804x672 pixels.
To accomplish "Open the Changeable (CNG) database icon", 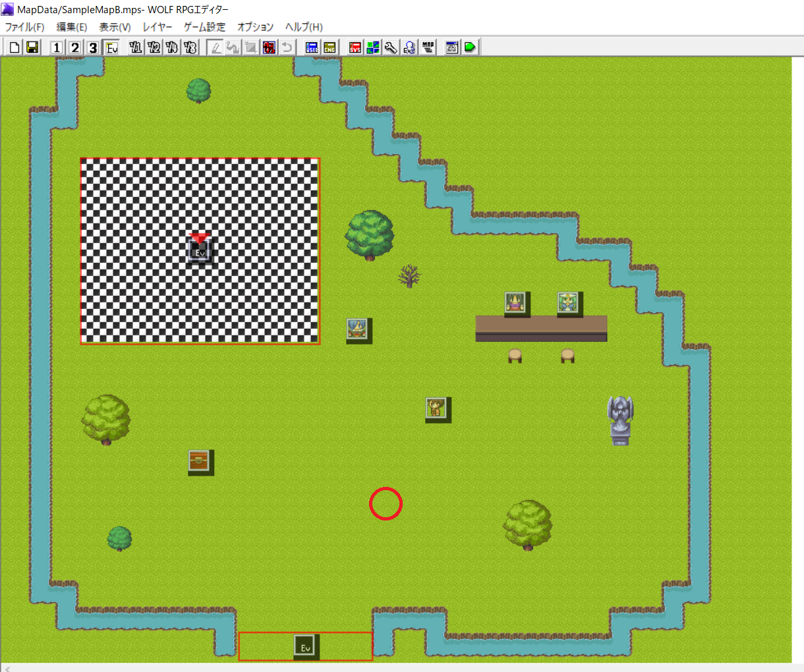I will click(330, 47).
